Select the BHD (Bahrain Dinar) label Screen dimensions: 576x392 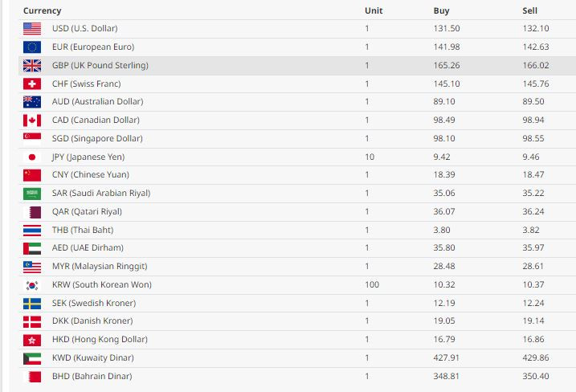(92, 376)
